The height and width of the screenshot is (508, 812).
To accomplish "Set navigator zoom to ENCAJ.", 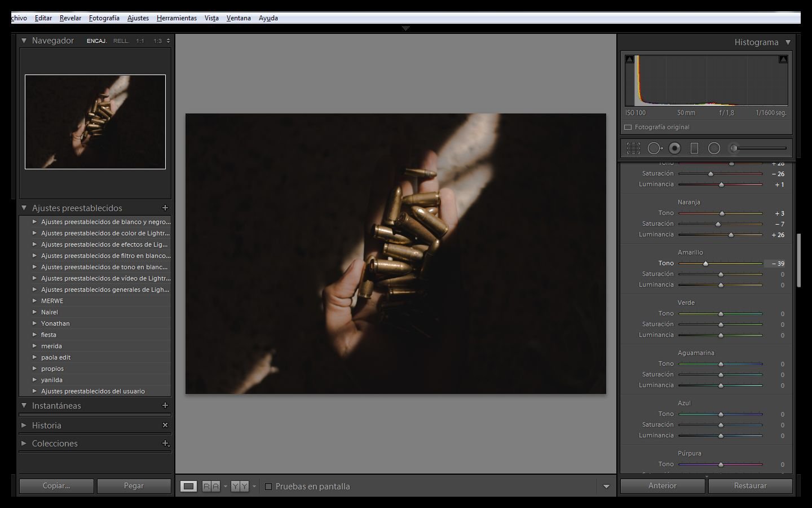I will (x=96, y=41).
